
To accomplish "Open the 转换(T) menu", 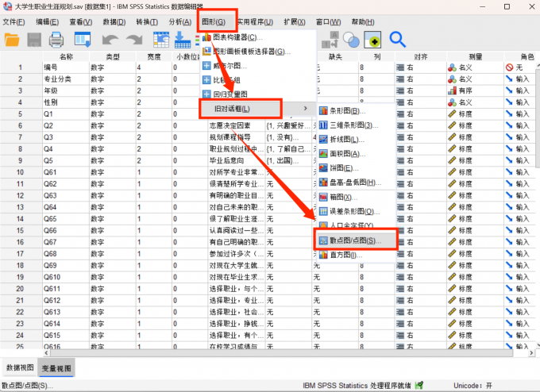I will click(147, 22).
